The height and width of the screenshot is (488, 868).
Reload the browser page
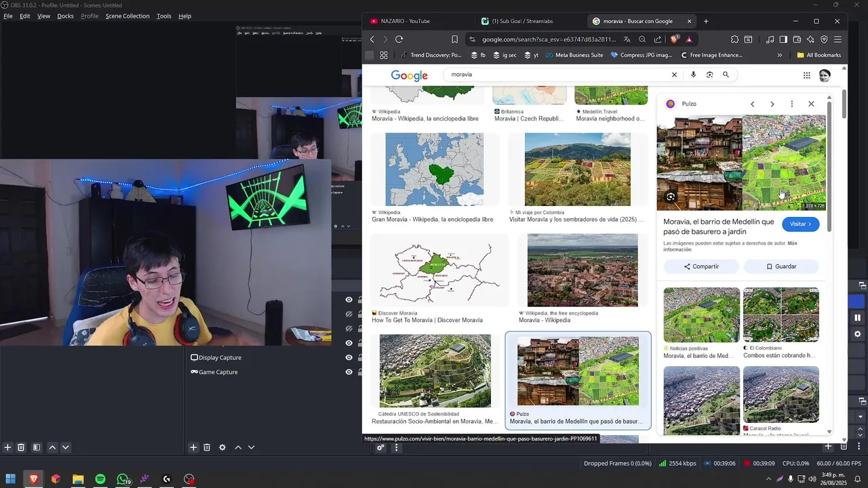point(399,39)
